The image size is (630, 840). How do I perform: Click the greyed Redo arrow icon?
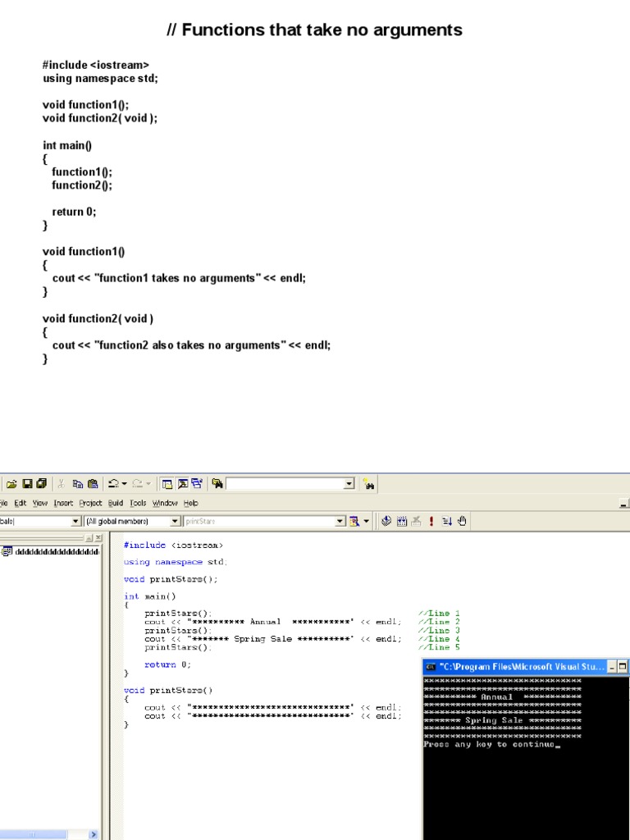(137, 484)
